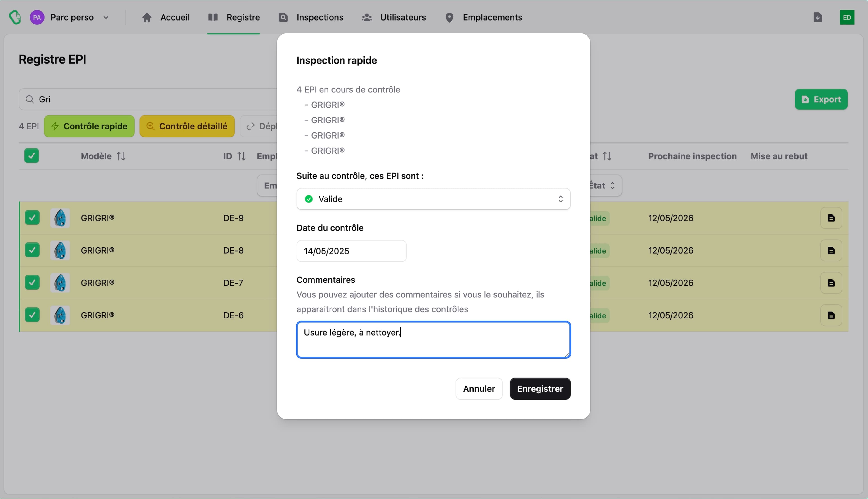Cancel with the Annuler button
This screenshot has width=868, height=499.
click(x=479, y=389)
